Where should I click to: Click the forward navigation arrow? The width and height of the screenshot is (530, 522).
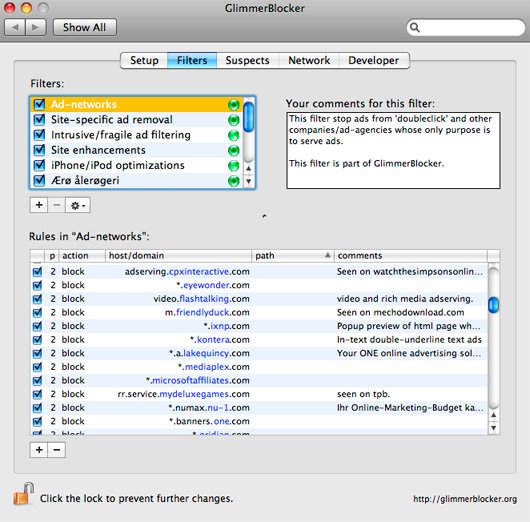[x=35, y=27]
